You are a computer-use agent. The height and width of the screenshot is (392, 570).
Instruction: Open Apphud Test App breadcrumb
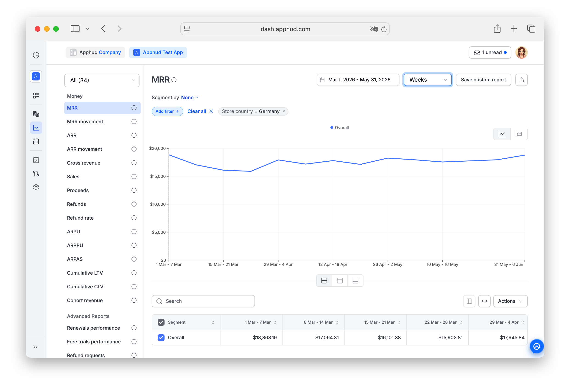click(158, 52)
